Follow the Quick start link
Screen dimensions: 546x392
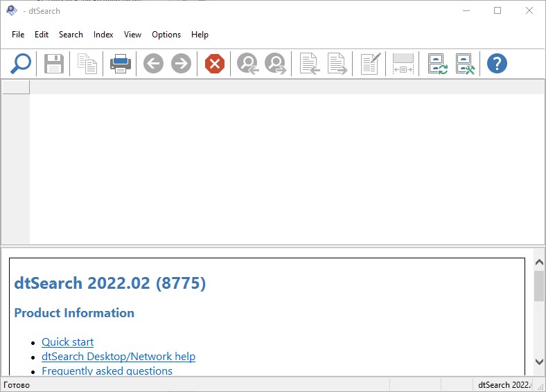click(67, 342)
